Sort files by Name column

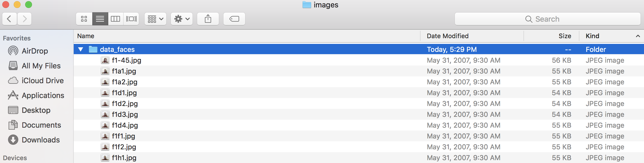click(x=86, y=36)
